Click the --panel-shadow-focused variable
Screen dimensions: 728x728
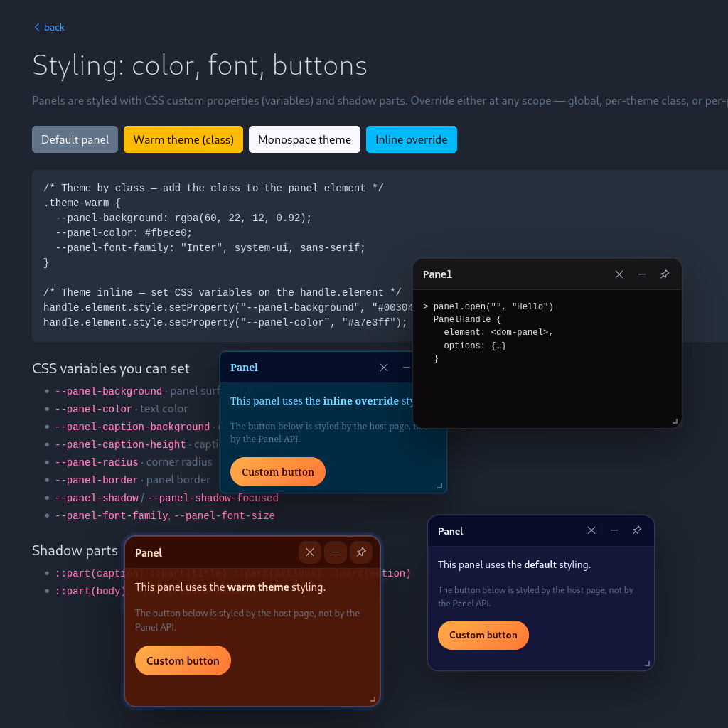pyautogui.click(x=213, y=498)
